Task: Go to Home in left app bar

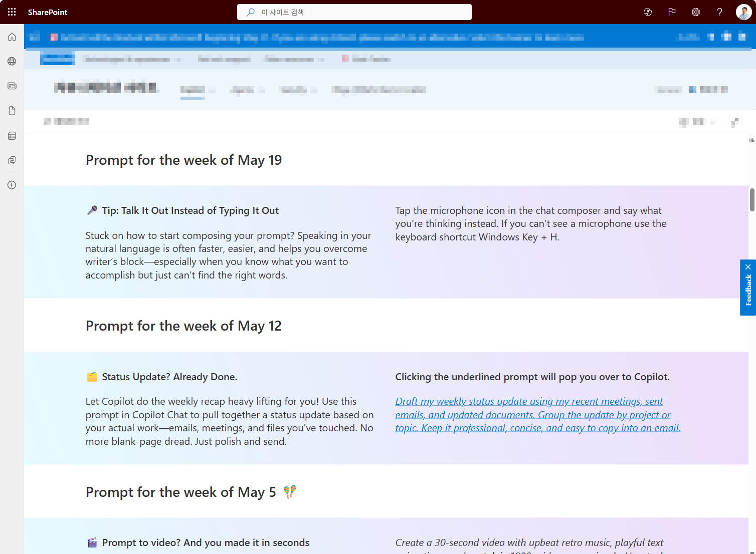Action: click(x=12, y=37)
